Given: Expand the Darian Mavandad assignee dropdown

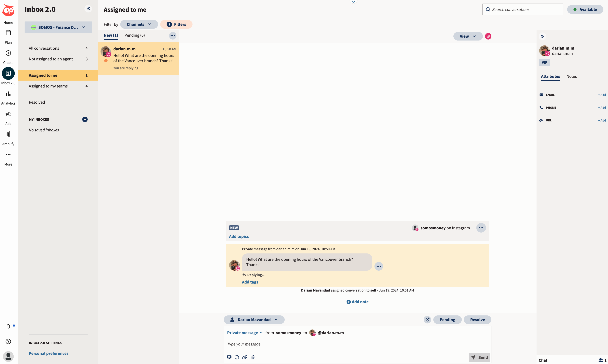Looking at the screenshot, I should tap(254, 319).
